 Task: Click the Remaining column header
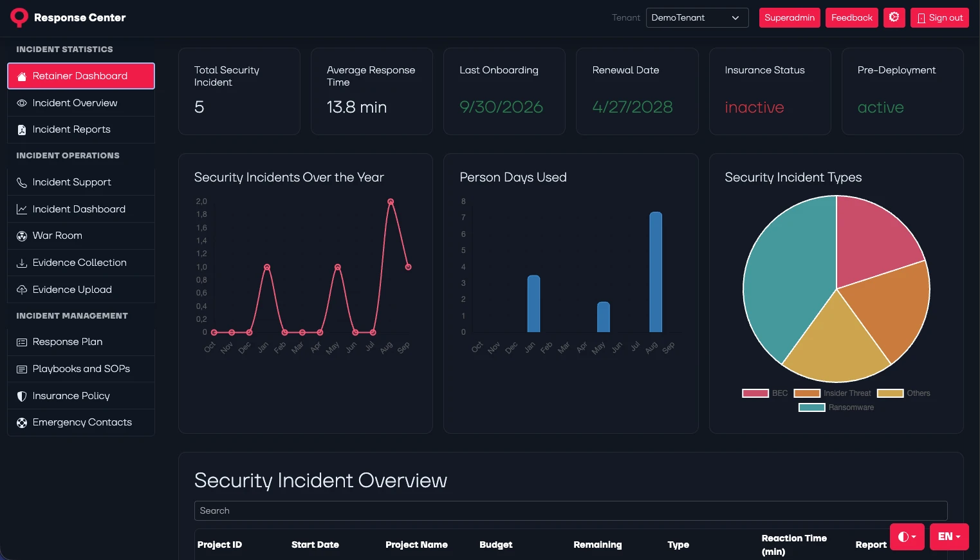point(598,545)
